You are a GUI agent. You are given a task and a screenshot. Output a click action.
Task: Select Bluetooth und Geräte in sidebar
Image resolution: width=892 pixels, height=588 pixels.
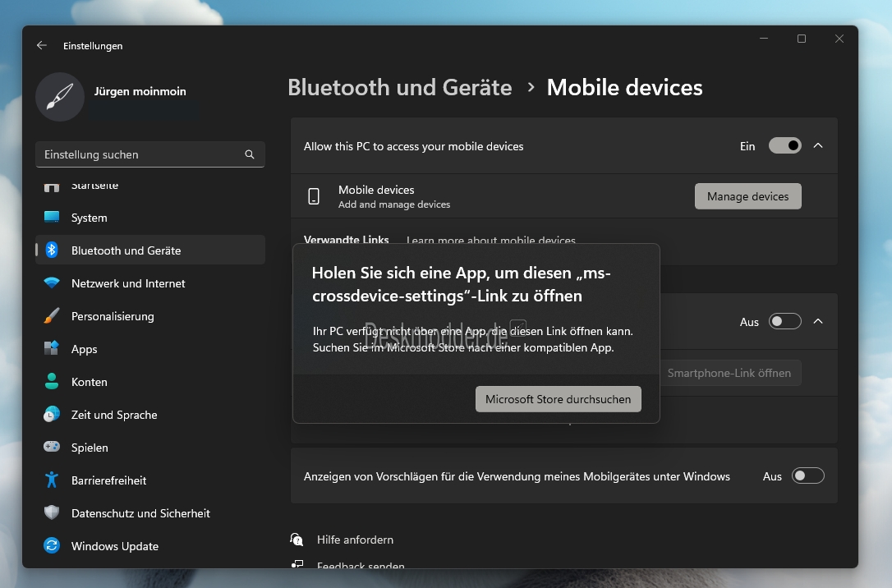[150, 250]
